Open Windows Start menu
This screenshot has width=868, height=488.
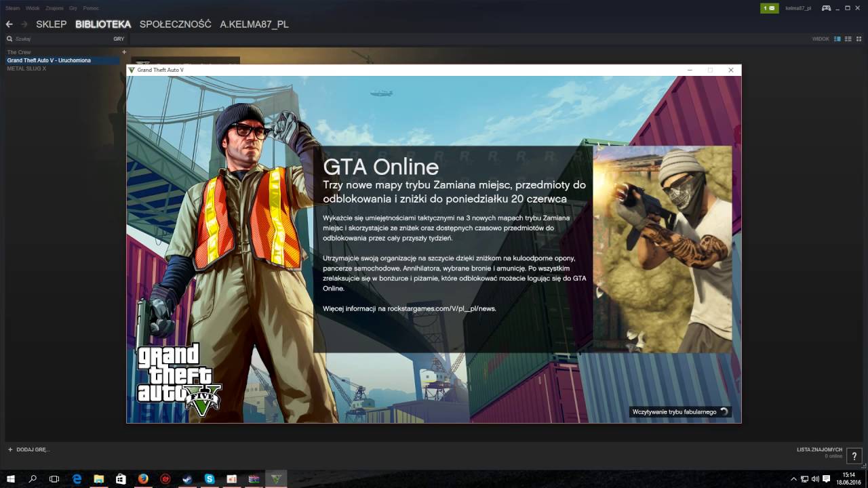click(x=11, y=479)
